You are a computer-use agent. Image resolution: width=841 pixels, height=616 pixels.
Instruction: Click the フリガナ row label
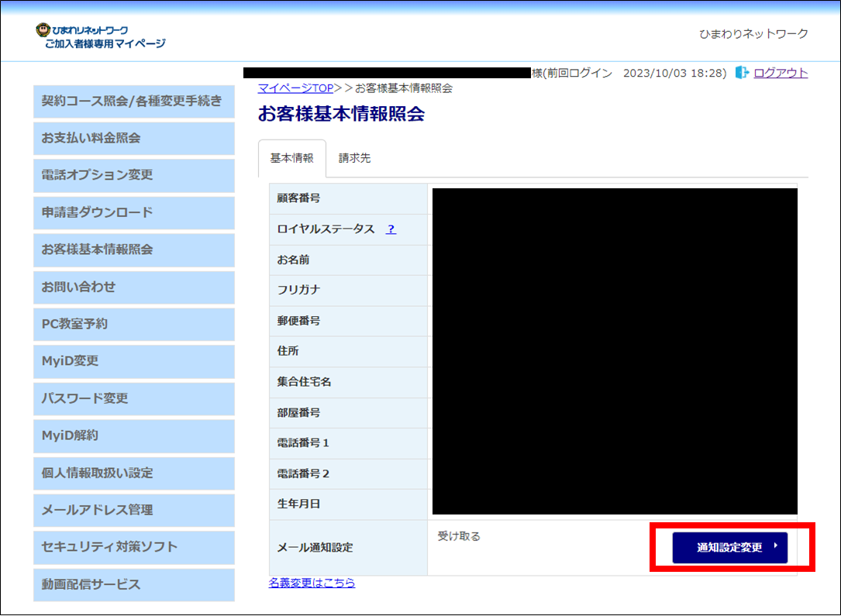coord(298,290)
